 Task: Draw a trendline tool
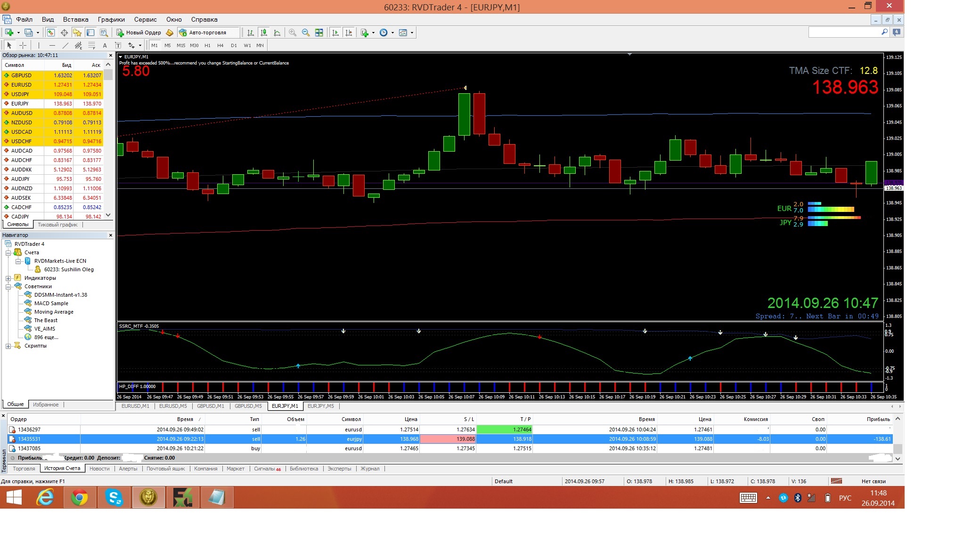tap(65, 45)
